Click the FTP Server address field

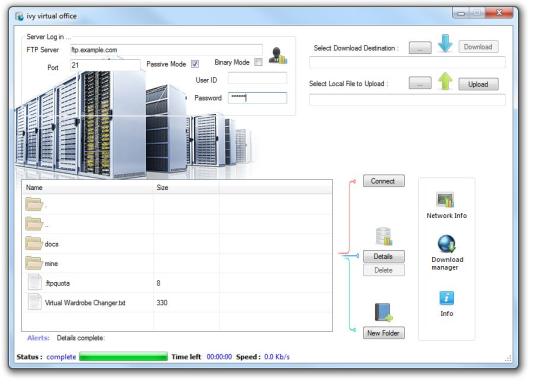click(166, 50)
